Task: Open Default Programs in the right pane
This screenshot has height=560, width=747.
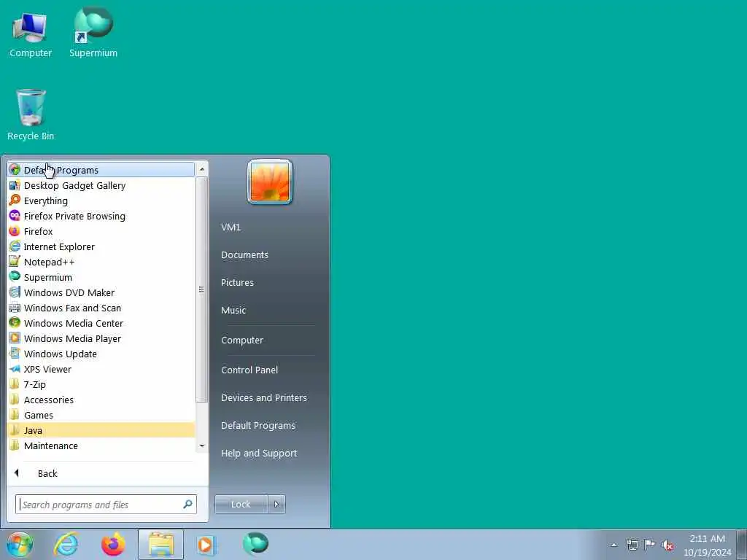Action: [258, 425]
